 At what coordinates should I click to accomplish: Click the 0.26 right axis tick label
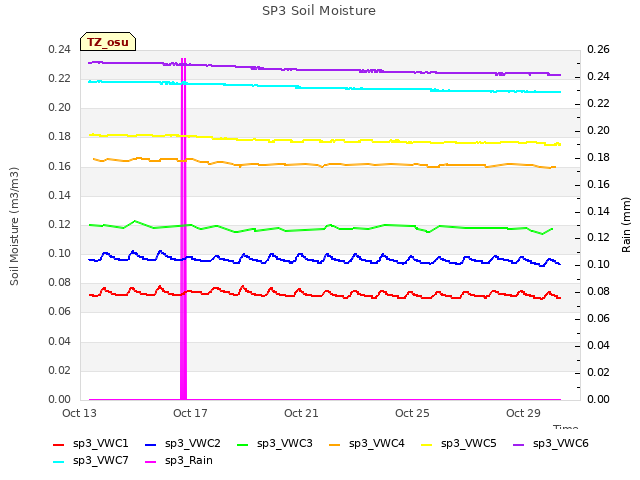click(598, 49)
